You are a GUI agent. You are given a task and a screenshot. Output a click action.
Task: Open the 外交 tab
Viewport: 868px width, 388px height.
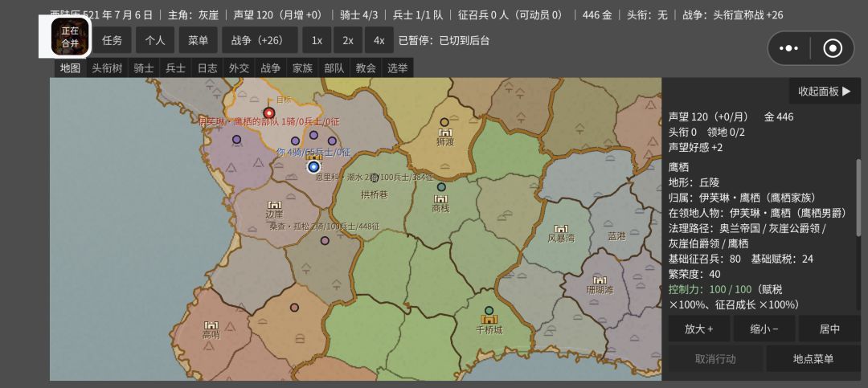tap(240, 68)
